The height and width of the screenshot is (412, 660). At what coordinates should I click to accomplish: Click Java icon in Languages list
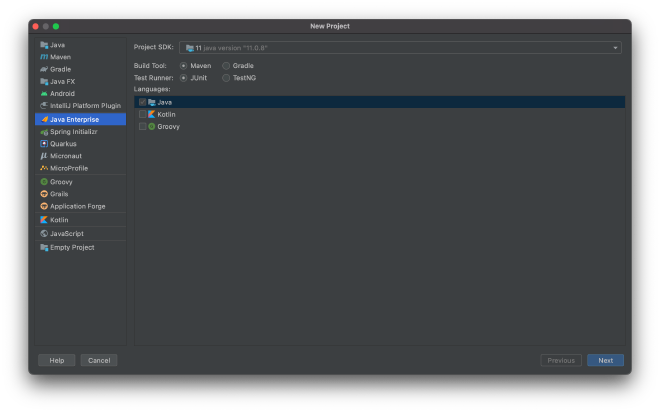pos(152,102)
